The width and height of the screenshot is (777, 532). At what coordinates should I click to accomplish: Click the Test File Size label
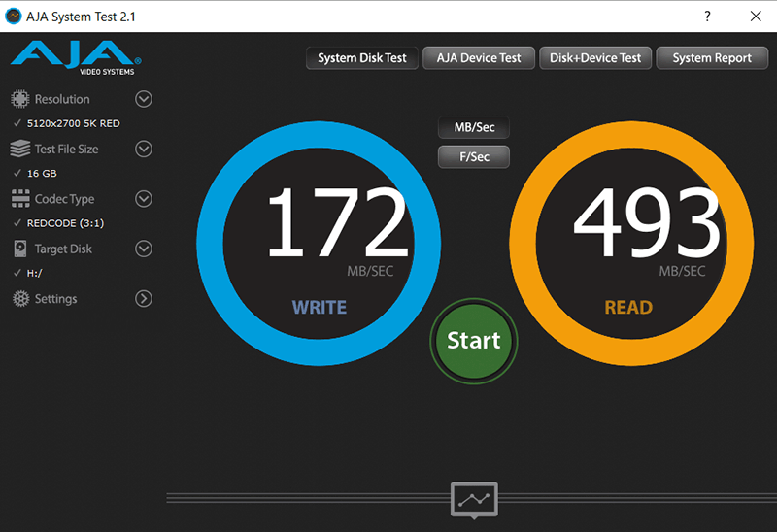66,150
